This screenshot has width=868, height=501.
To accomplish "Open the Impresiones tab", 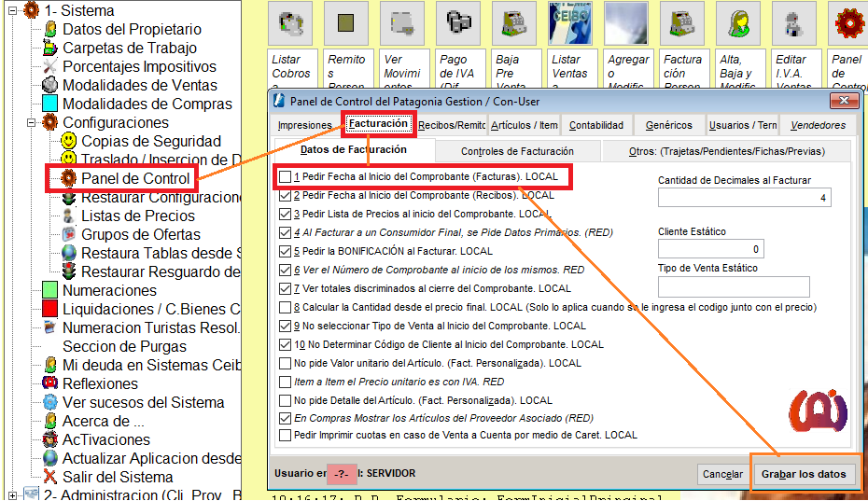I will click(x=305, y=126).
